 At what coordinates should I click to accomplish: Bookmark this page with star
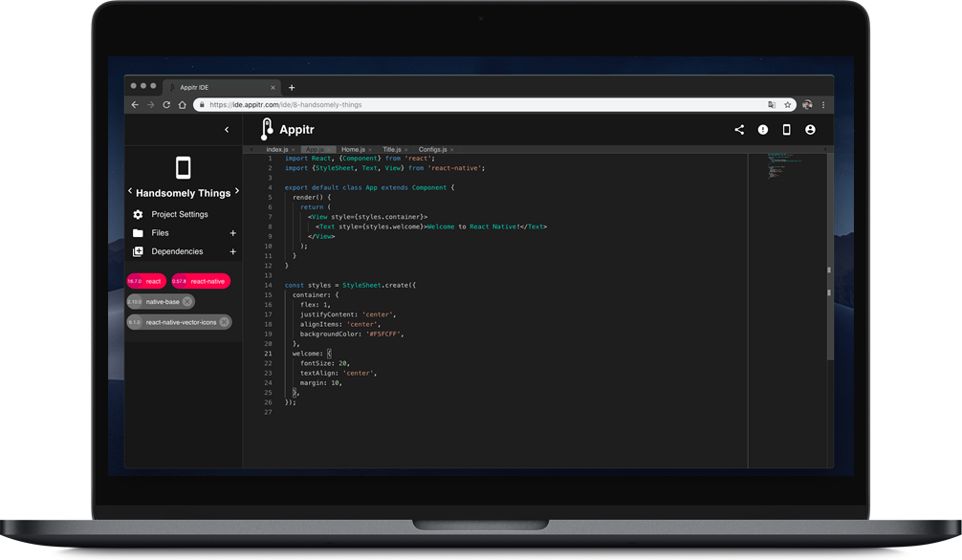point(788,105)
